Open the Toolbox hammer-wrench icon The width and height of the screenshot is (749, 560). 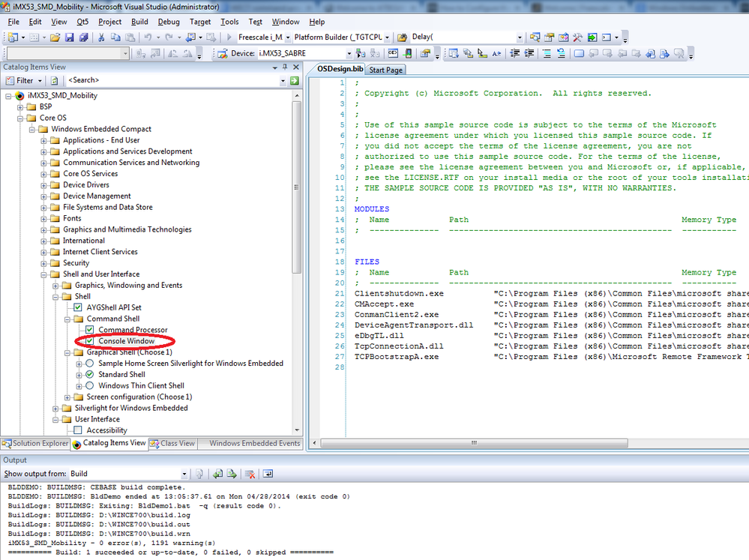click(x=577, y=37)
